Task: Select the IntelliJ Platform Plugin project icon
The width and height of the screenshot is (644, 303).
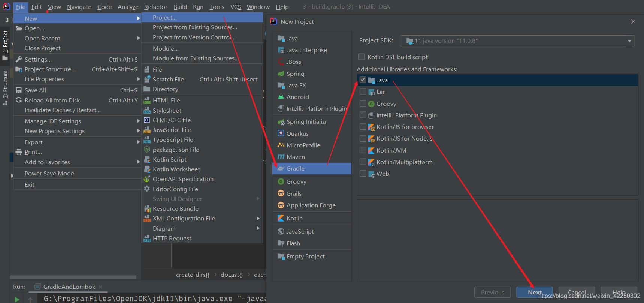Action: click(x=281, y=108)
